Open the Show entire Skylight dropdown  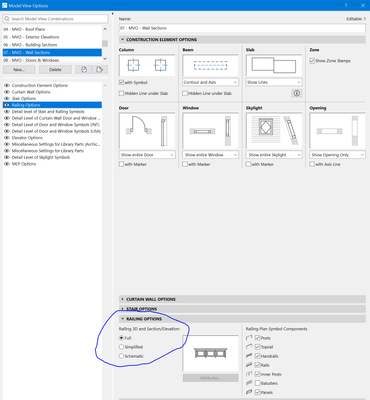(x=274, y=155)
